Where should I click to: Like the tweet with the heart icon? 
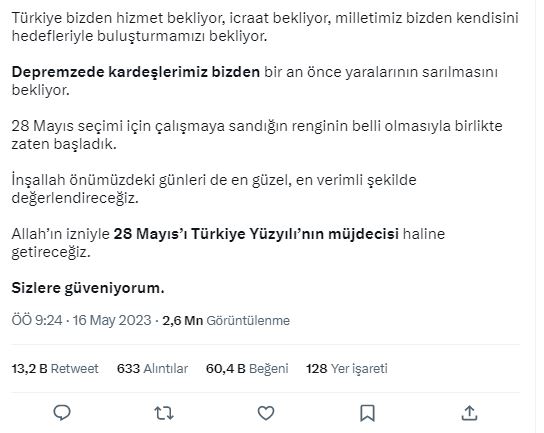(266, 413)
